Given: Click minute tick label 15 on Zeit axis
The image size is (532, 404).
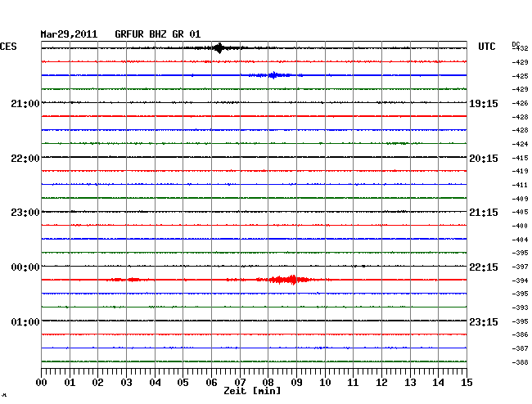Looking at the screenshot, I should click(467, 383).
